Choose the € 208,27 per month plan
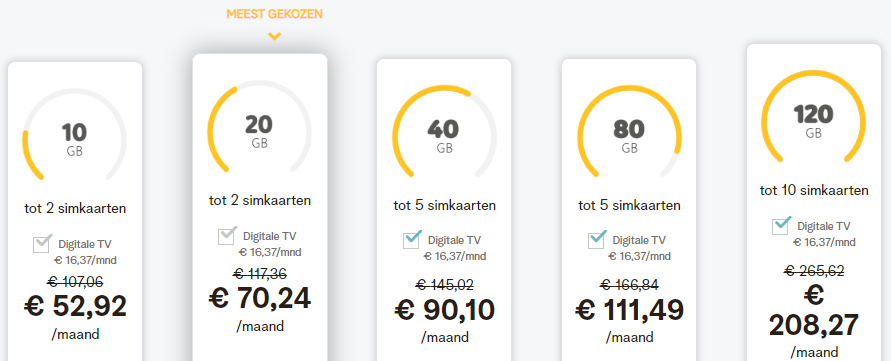The height and width of the screenshot is (361, 891). click(x=813, y=311)
